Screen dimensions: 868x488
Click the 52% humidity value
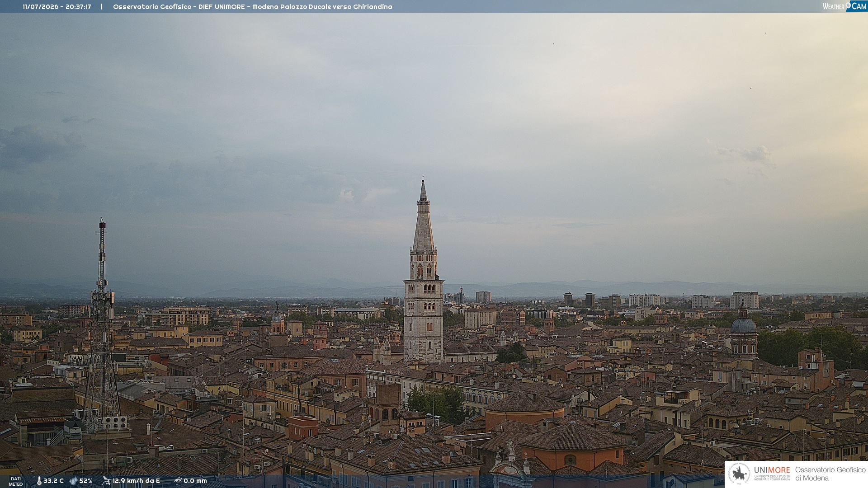click(86, 481)
